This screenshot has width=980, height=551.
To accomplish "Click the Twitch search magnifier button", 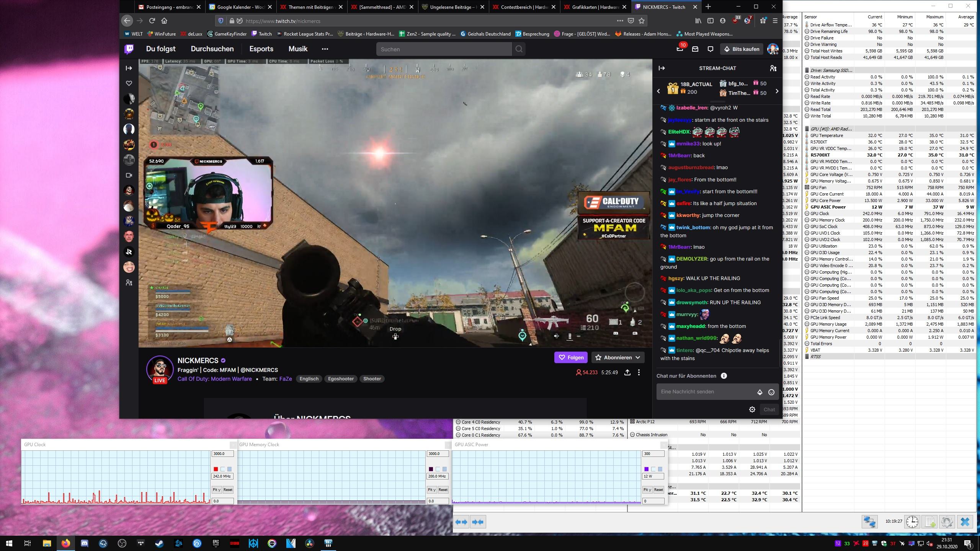I will 519,49.
